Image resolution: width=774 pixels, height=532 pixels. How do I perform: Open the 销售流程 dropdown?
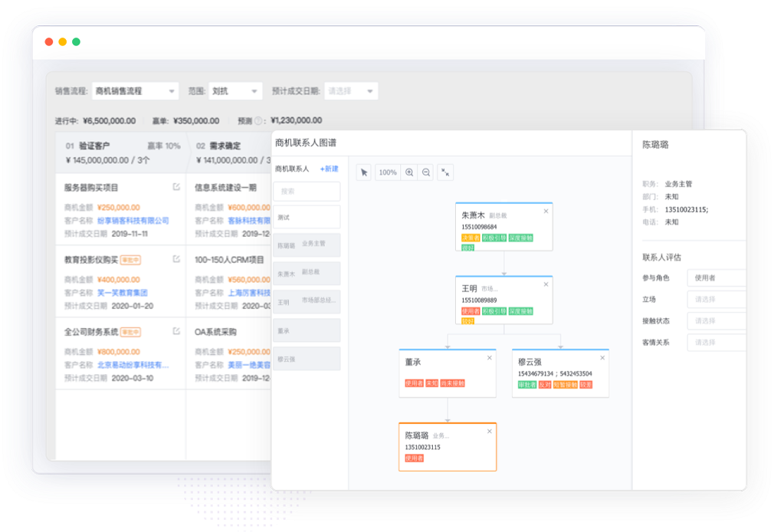[135, 91]
